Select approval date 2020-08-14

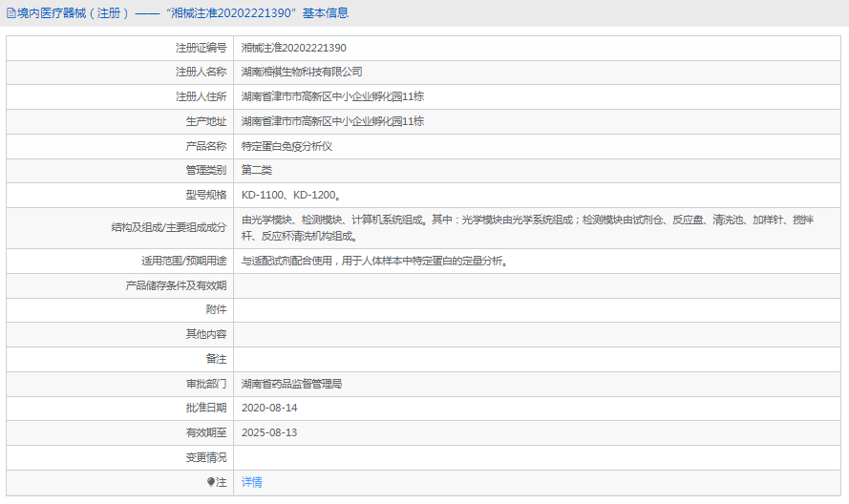(269, 409)
